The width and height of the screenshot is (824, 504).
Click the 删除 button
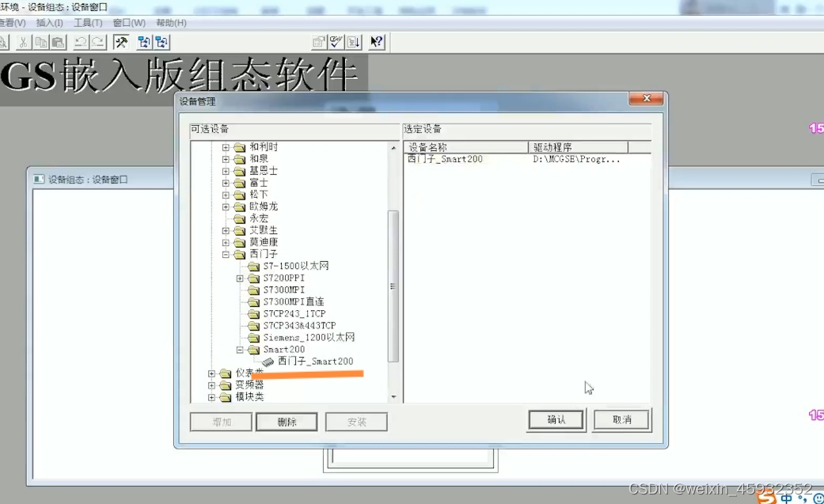tap(287, 422)
